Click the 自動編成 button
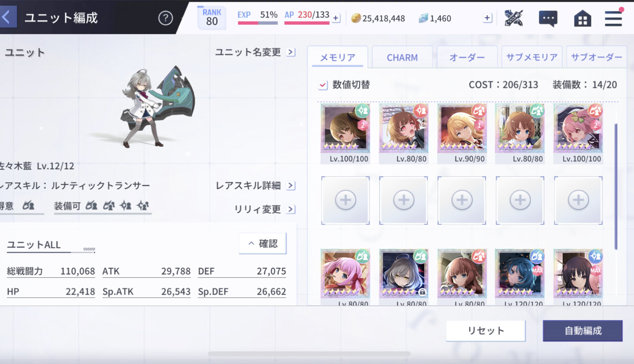 tap(583, 331)
